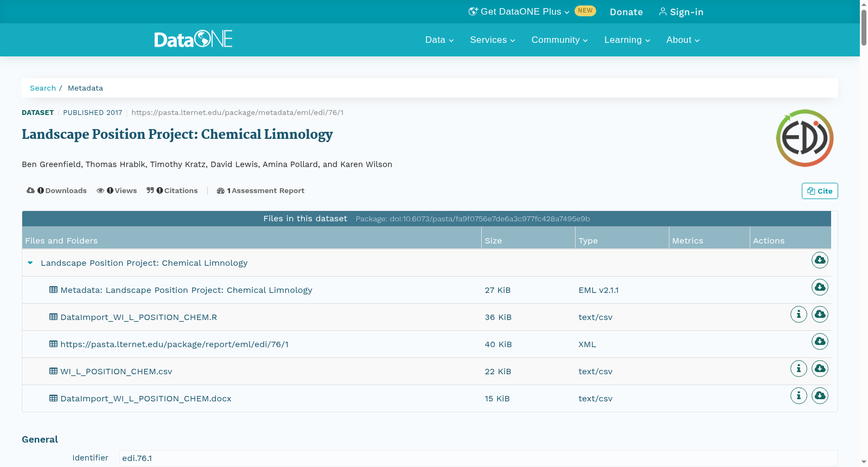The height and width of the screenshot is (467, 868).
Task: Download the 40 KiB XML report file
Action: tap(820, 342)
